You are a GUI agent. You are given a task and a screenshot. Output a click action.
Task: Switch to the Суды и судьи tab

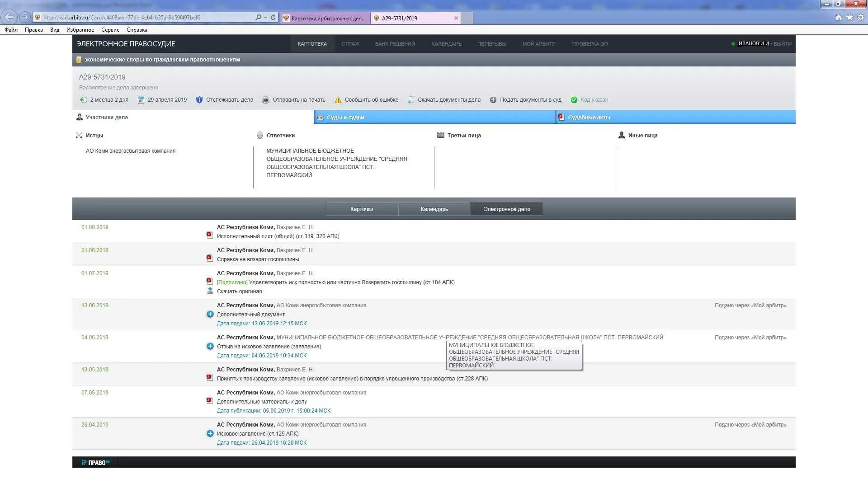345,117
